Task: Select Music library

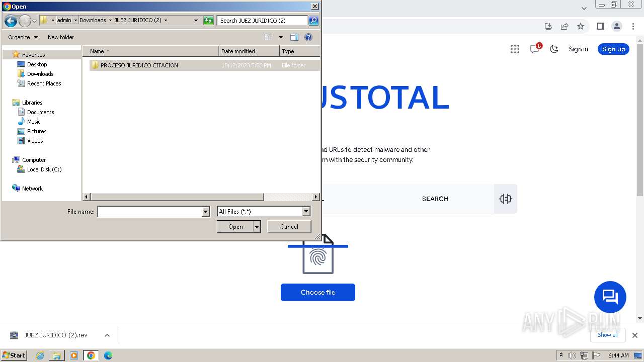Action: tap(34, 122)
